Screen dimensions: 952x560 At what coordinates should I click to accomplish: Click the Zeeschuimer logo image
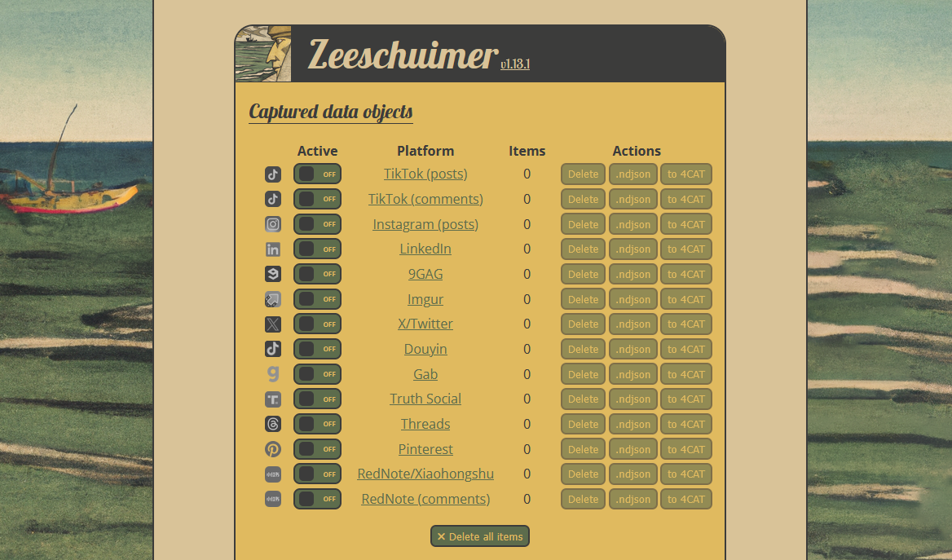tap(263, 54)
